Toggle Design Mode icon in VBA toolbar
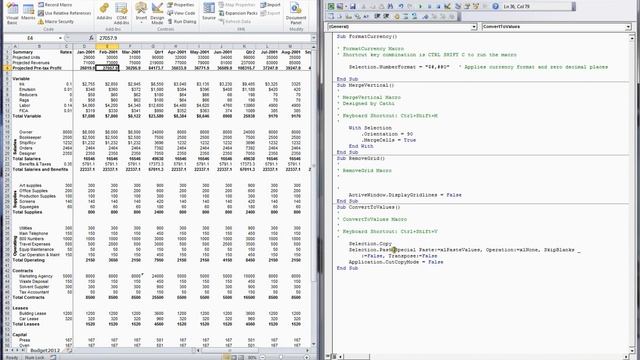640x360 pixels. pyautogui.click(x=447, y=6)
